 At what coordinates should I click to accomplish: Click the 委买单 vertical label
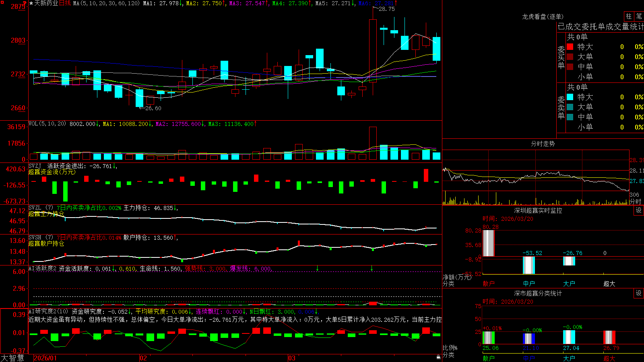561,57
